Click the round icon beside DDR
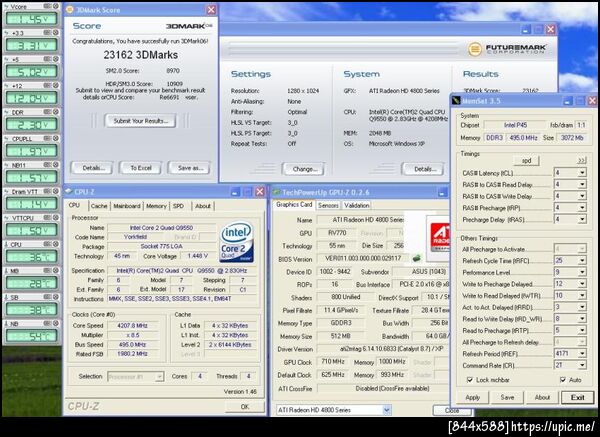The width and height of the screenshot is (600, 437). (56, 112)
